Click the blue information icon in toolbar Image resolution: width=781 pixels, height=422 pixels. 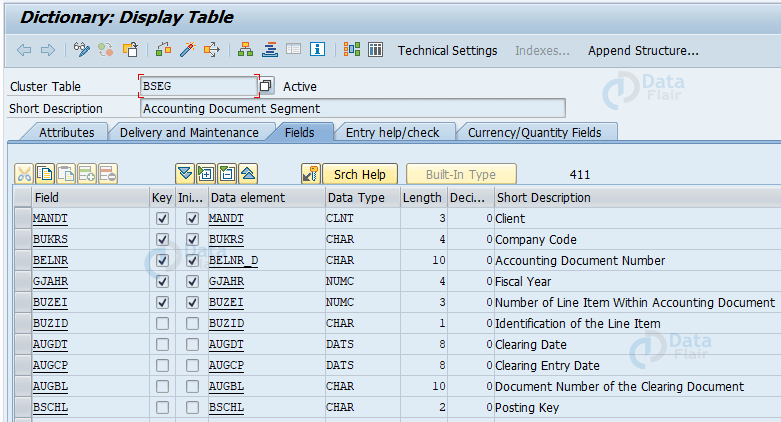coord(318,50)
